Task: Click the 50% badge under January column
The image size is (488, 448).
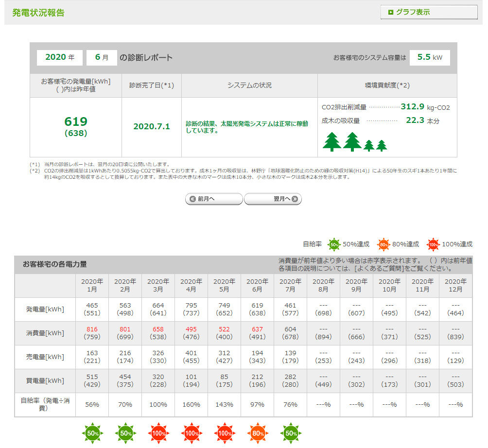Action: tap(92, 433)
